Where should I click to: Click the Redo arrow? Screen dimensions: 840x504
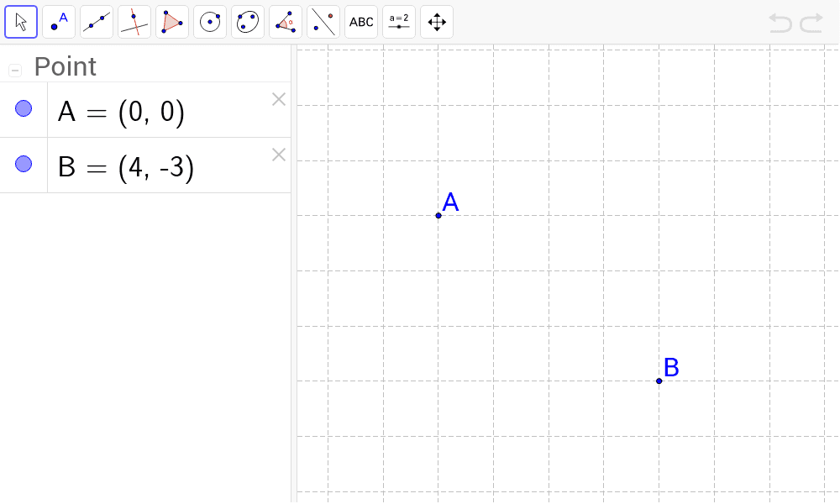point(811,23)
